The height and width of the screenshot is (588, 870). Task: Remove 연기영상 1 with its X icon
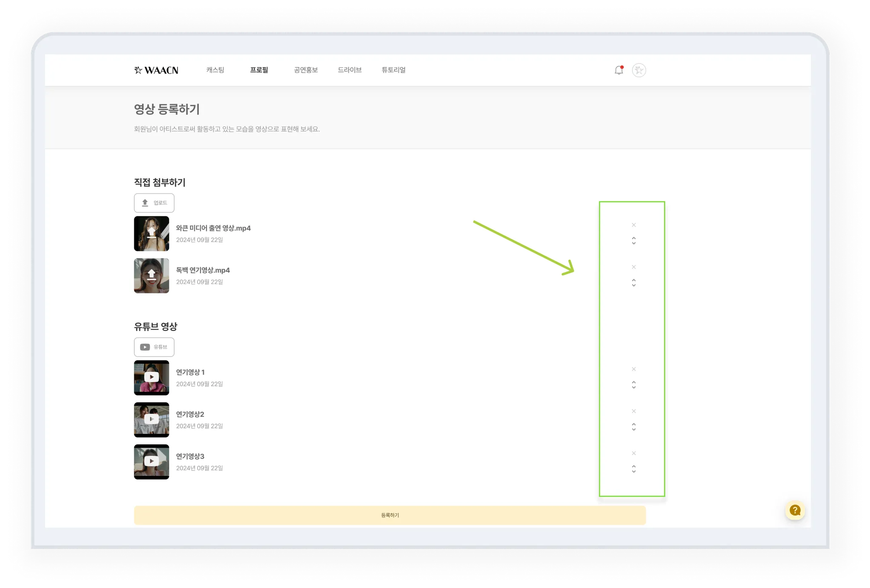tap(634, 369)
